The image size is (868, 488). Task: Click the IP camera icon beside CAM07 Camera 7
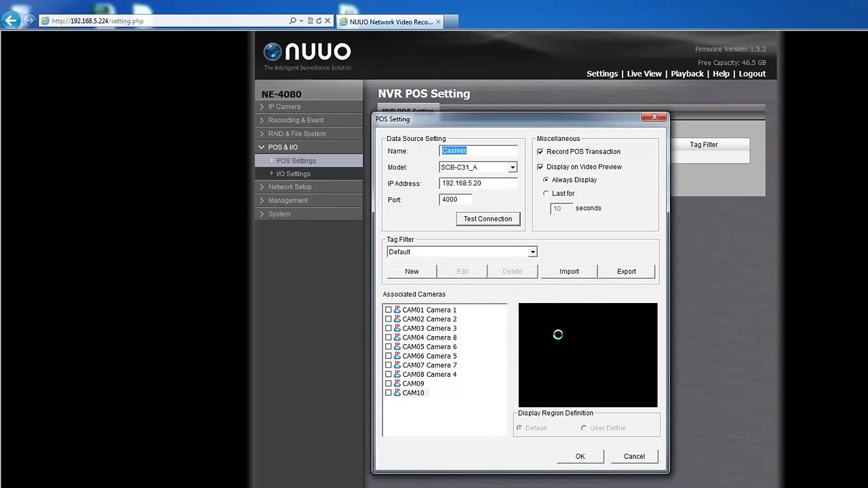(397, 365)
